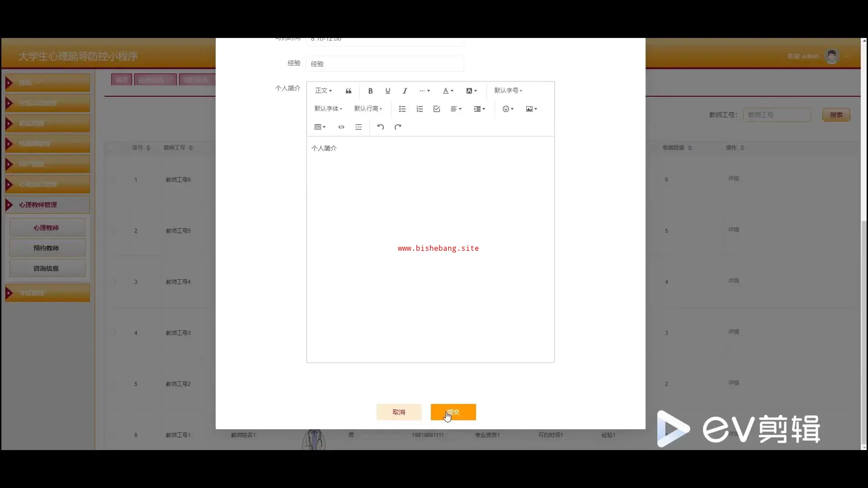The width and height of the screenshot is (868, 488).
Task: Redo edit in editor toolbar
Action: (398, 127)
